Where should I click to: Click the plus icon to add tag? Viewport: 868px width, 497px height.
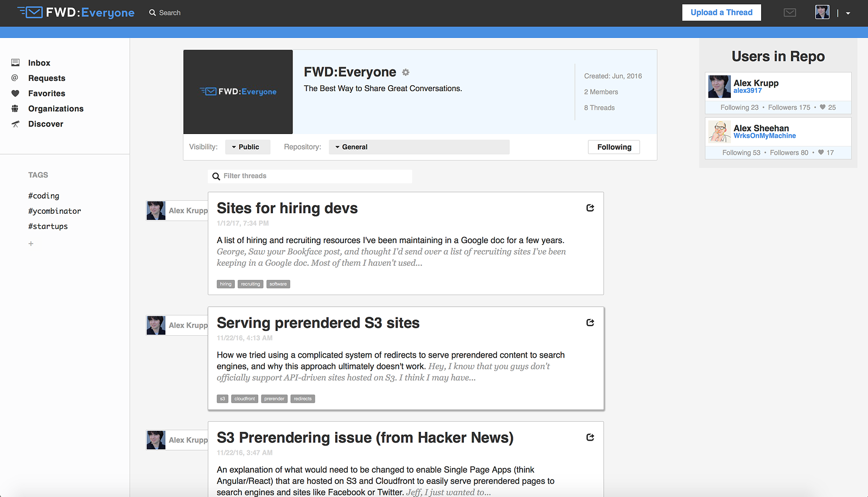(31, 244)
